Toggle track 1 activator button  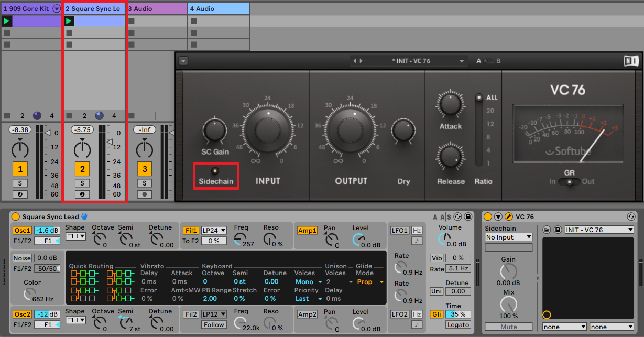[20, 169]
